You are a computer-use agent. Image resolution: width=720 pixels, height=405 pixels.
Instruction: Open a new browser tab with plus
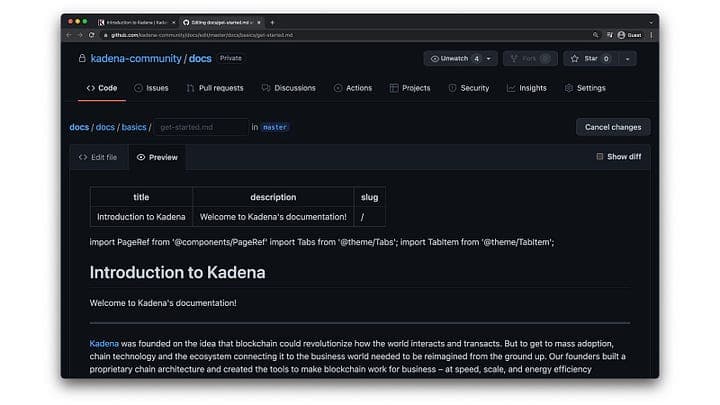tap(272, 22)
